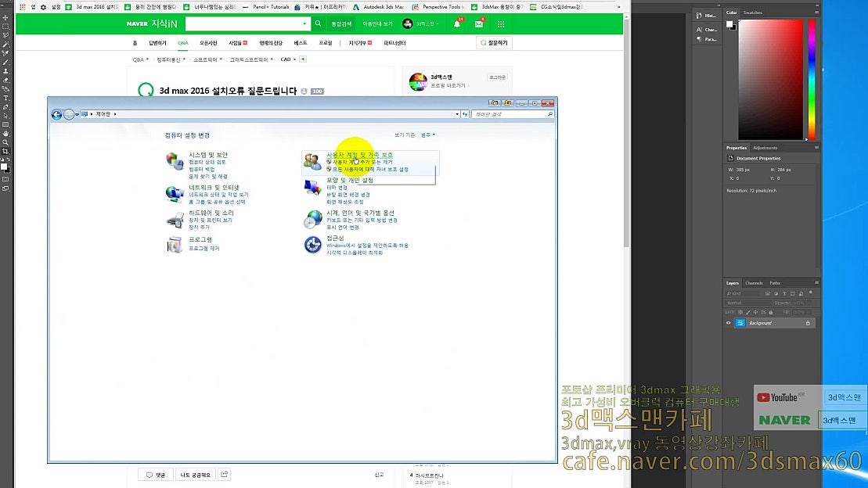Select the Move tool in Photoshop toolbar
Screen dimensions: 868x488
click(x=5, y=17)
